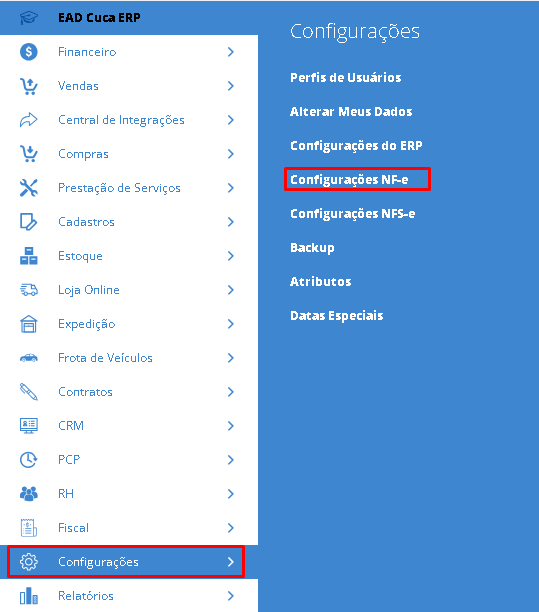Expand the Fiscal chevron arrow
Screen dimensions: 539x612
pyautogui.click(x=231, y=528)
